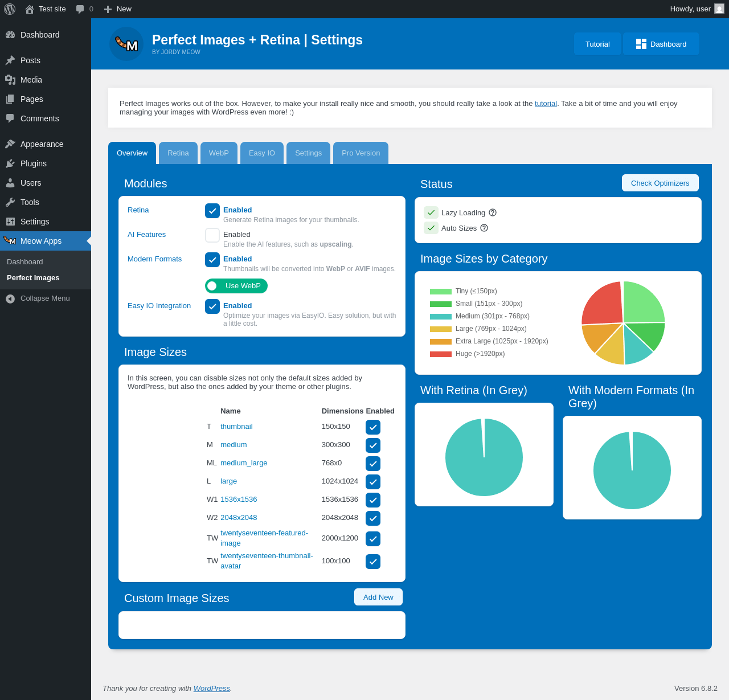Go to the Settings tab
Image resolution: width=729 pixels, height=700 pixels.
coord(308,153)
